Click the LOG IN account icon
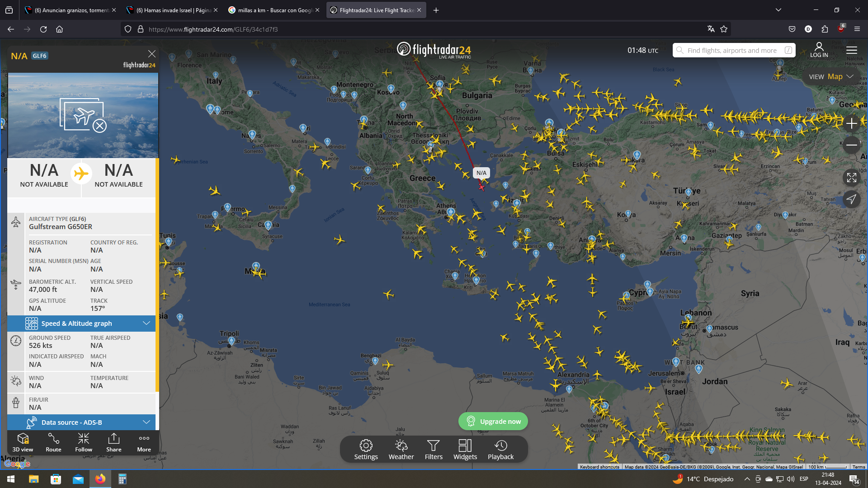 [819, 50]
